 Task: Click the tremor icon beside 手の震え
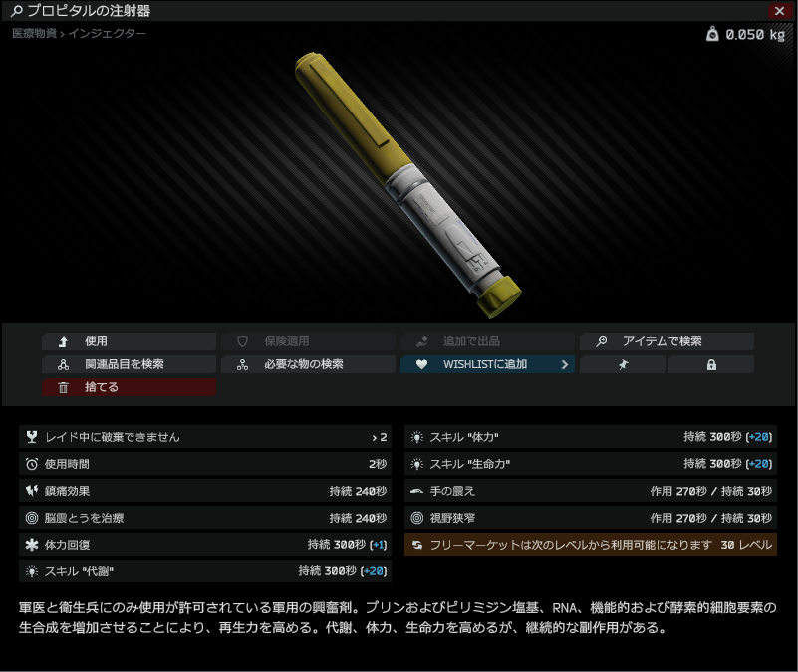pos(416,491)
